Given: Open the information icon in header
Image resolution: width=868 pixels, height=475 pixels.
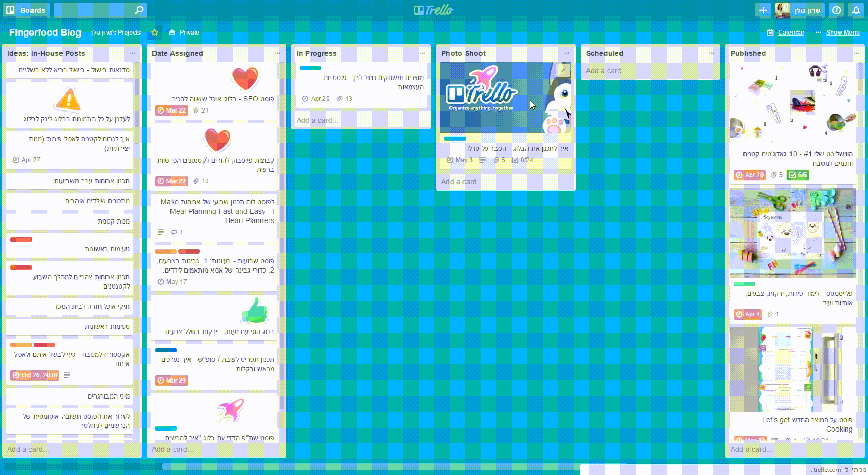Looking at the screenshot, I should click(836, 10).
